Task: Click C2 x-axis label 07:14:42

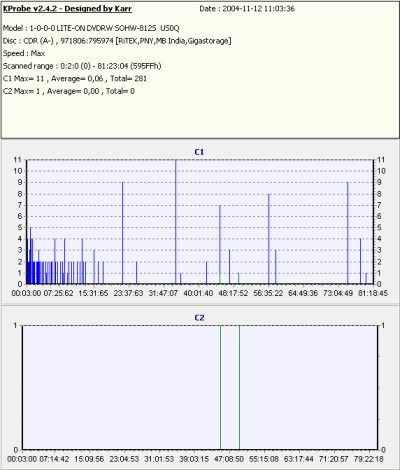Action: [54, 459]
